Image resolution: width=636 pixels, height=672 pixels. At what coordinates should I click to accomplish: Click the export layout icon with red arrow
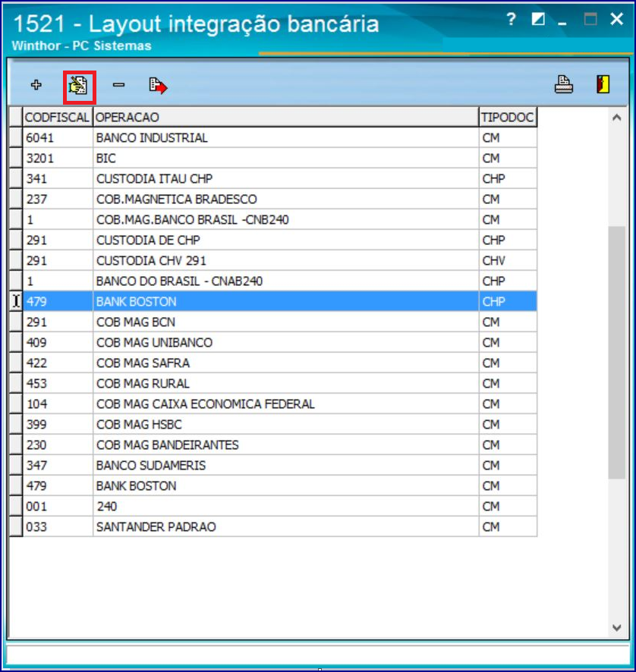pyautogui.click(x=159, y=85)
